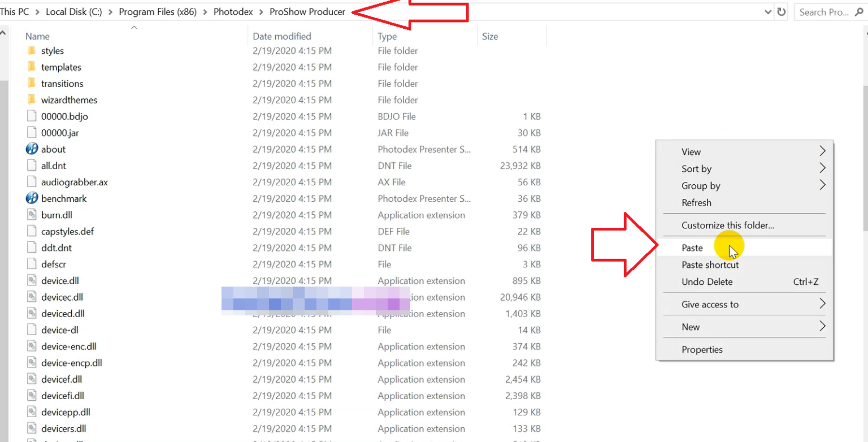Viewport: 868px width, 442px height.
Task: Click the burn.dll file icon
Action: tap(32, 215)
